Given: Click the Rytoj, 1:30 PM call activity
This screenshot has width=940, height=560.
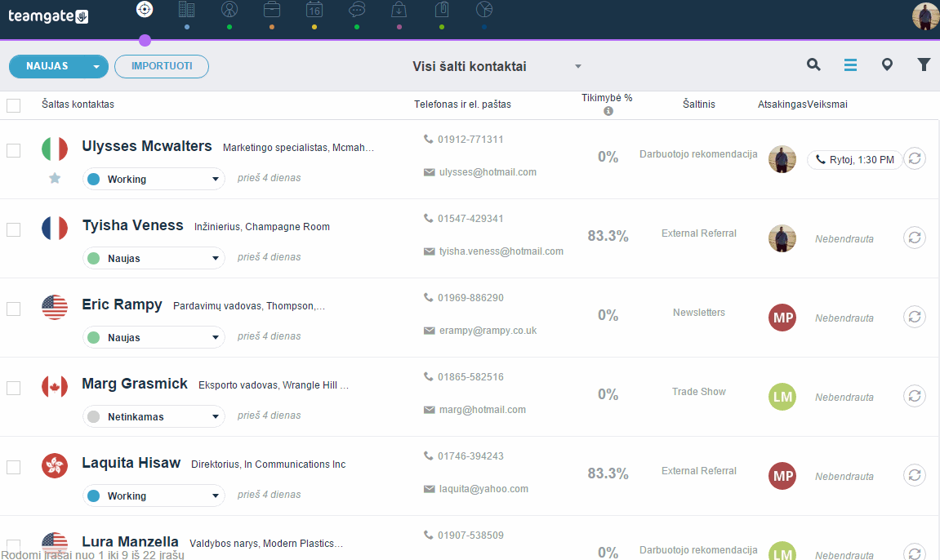Looking at the screenshot, I should pyautogui.click(x=854, y=160).
